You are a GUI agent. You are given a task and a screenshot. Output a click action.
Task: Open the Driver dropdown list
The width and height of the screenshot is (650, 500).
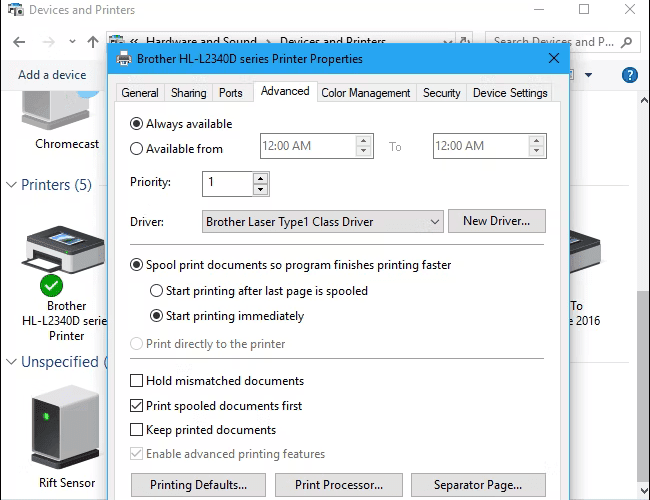coord(323,221)
